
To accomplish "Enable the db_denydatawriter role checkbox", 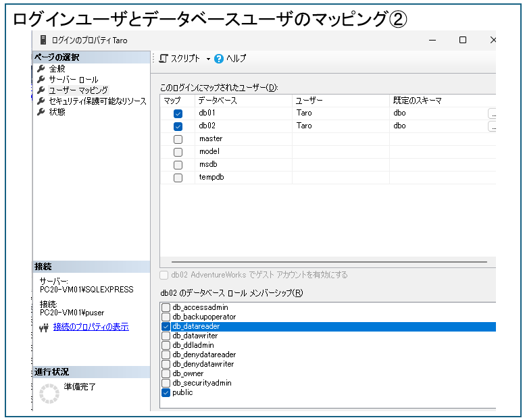I will (166, 364).
